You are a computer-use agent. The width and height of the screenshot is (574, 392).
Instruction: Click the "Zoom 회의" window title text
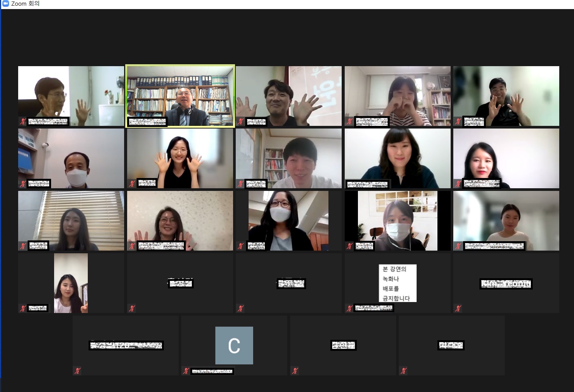click(25, 4)
